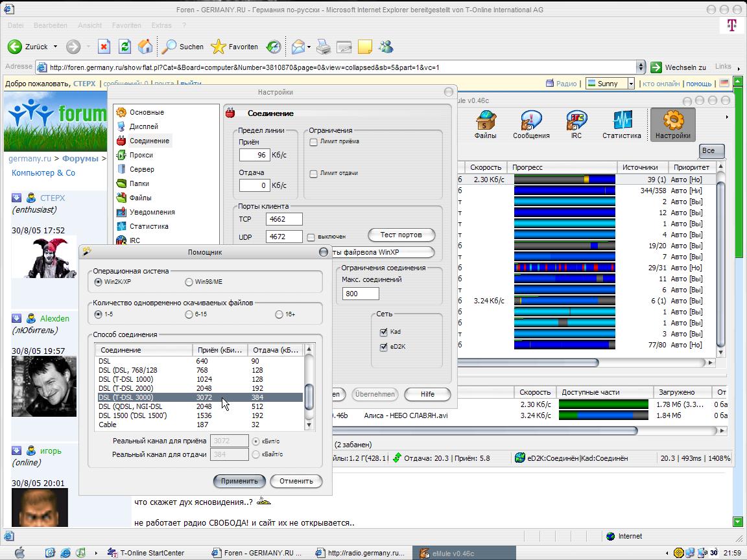747x560 pixels.
Task: Click the Hilfe button in settings
Action: (427, 394)
